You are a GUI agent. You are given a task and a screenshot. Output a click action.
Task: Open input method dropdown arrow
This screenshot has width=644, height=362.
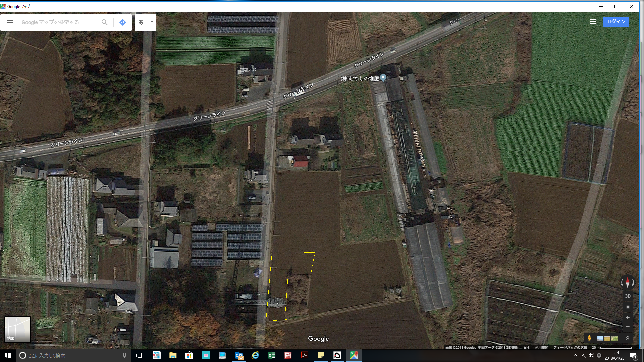point(152,22)
